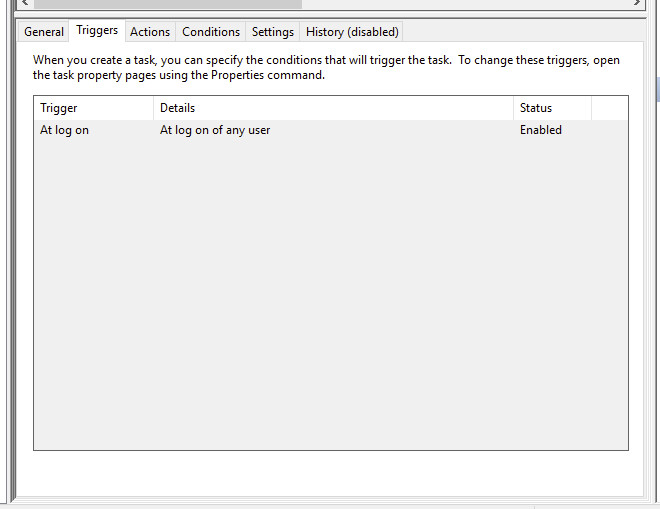The height and width of the screenshot is (509, 660).
Task: Click the scrollbar left arrow at top
Action: (x=25, y=3)
